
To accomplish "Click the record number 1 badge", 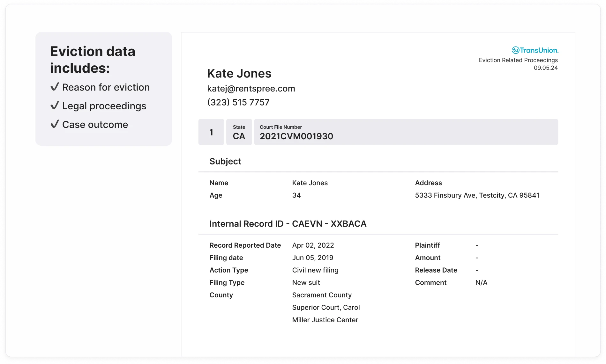I will [211, 132].
